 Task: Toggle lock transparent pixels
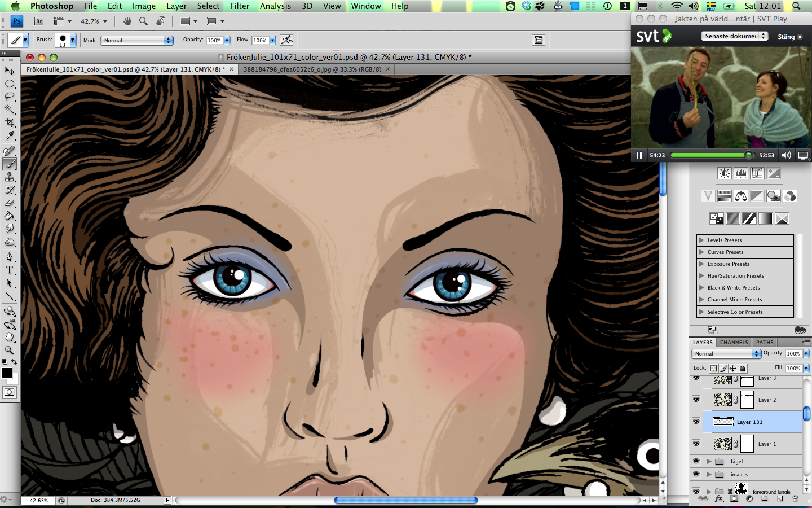click(x=713, y=368)
